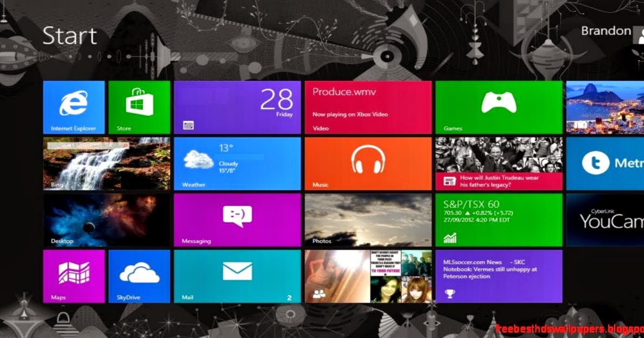Open Weather showing 13° Cloudy

[x=237, y=163]
